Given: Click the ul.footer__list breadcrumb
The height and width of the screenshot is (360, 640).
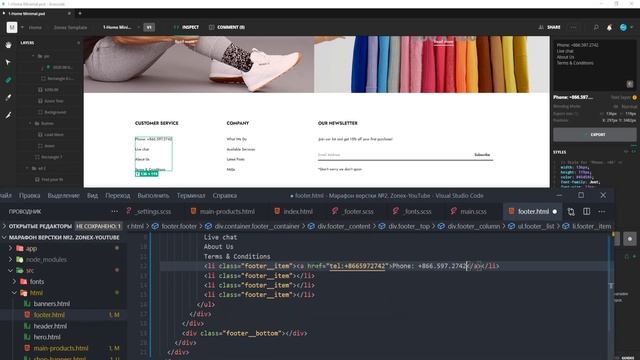Looking at the screenshot, I should [536, 226].
